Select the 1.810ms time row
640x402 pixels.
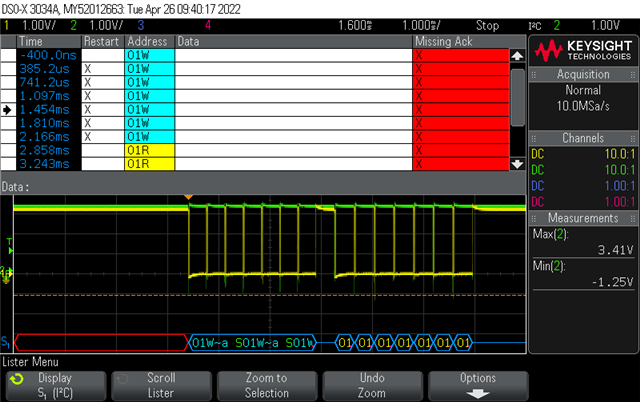(49, 123)
